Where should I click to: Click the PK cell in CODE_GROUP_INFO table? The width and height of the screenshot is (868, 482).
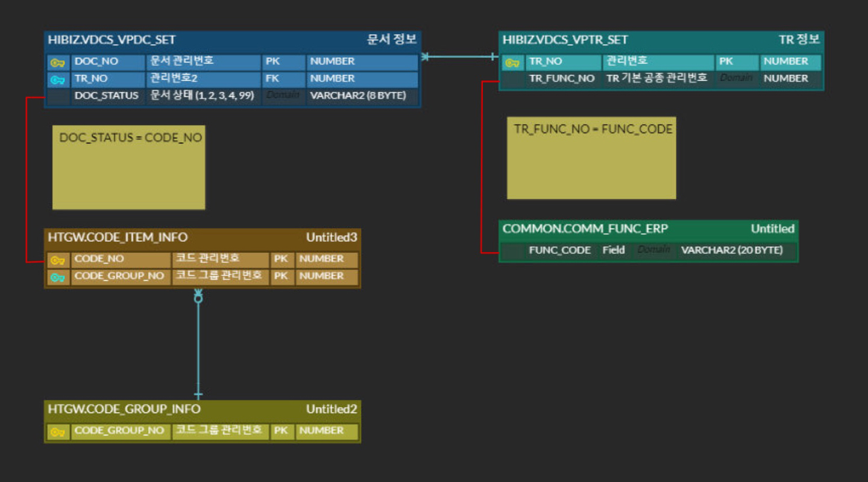(x=281, y=431)
